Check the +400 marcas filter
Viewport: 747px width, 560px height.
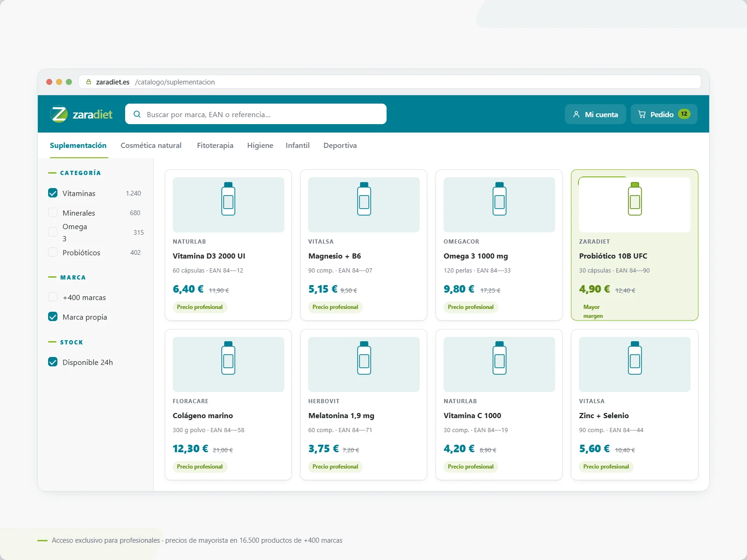53,297
